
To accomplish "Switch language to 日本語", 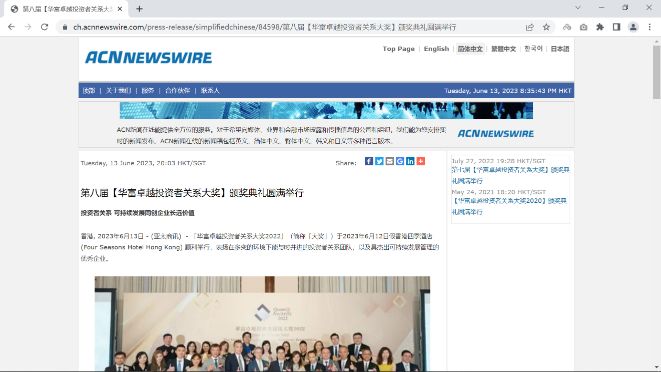I will pyautogui.click(x=560, y=49).
